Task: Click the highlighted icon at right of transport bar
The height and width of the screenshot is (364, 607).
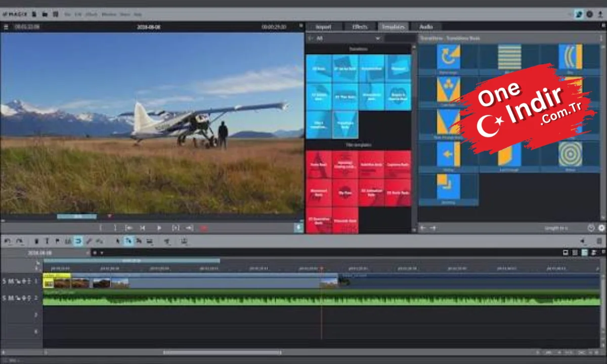Action: pyautogui.click(x=298, y=228)
